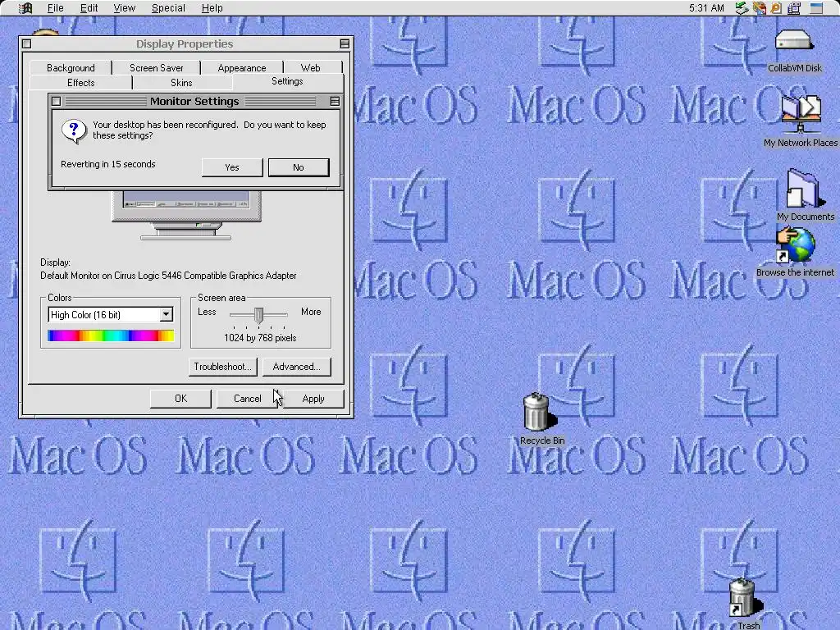Open the Help menu
Image resolution: width=840 pixels, height=630 pixels.
point(212,8)
